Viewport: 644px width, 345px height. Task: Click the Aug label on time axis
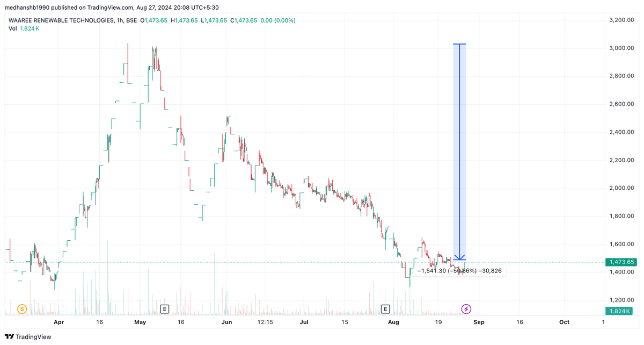(394, 322)
